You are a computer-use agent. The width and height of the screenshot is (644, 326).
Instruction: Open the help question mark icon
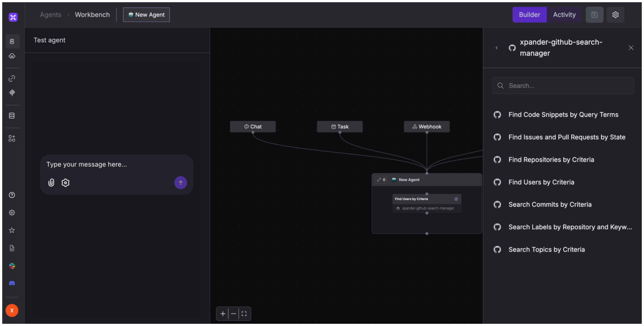tap(12, 195)
